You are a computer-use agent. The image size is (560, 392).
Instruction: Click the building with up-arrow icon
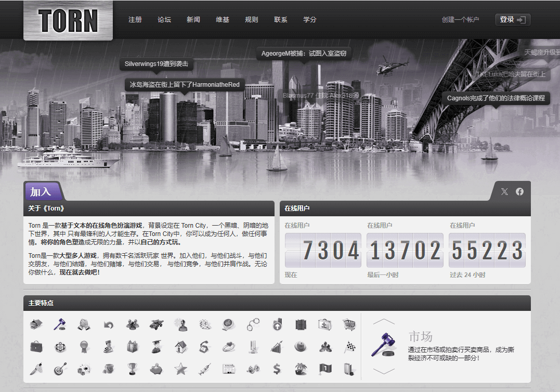click(x=277, y=324)
